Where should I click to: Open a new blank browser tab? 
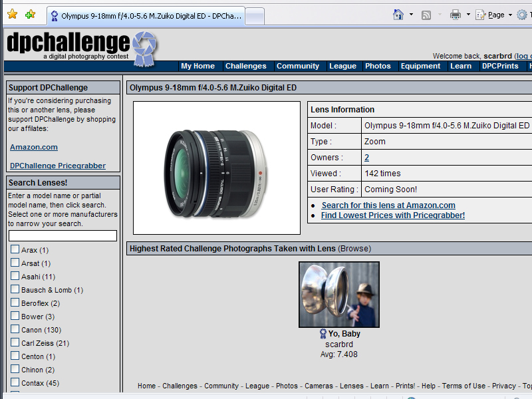[255, 16]
